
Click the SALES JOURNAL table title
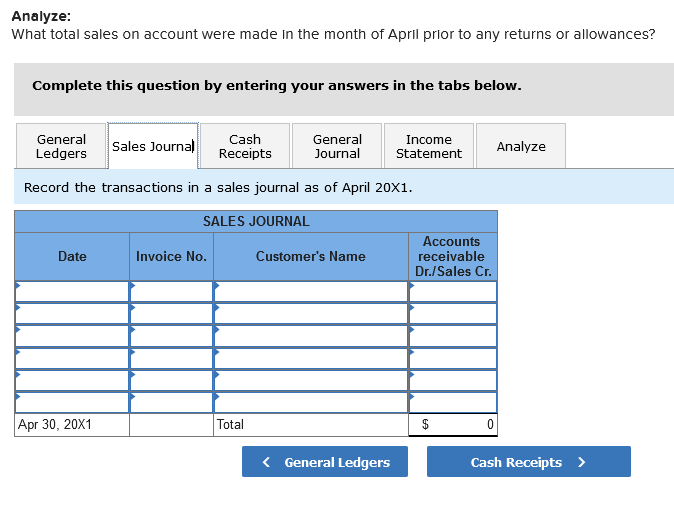256,221
